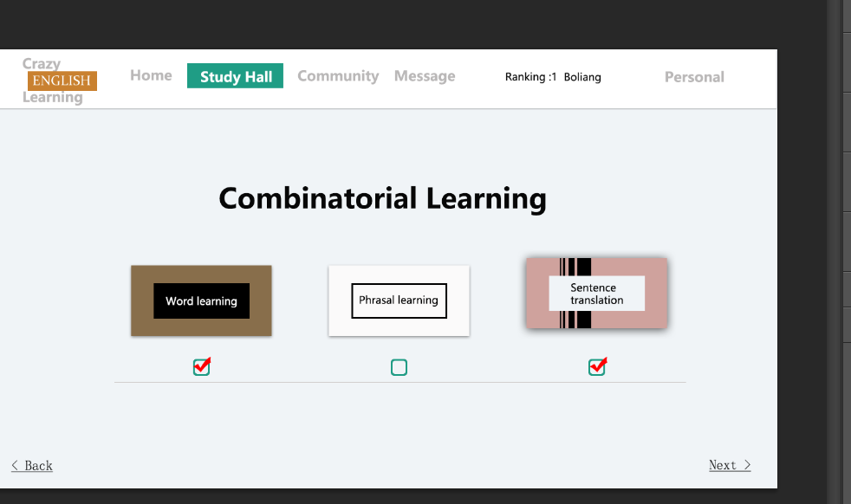851x504 pixels.
Task: Click the Crazy English Learning logo
Action: coord(59,81)
